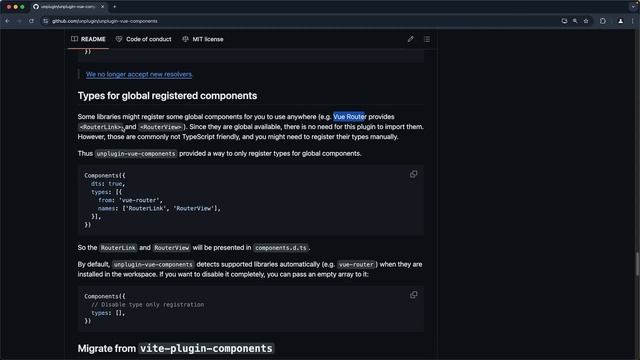This screenshot has height=360, width=640.
Task: Click the install app icon in address bar
Action: pyautogui.click(x=564, y=21)
